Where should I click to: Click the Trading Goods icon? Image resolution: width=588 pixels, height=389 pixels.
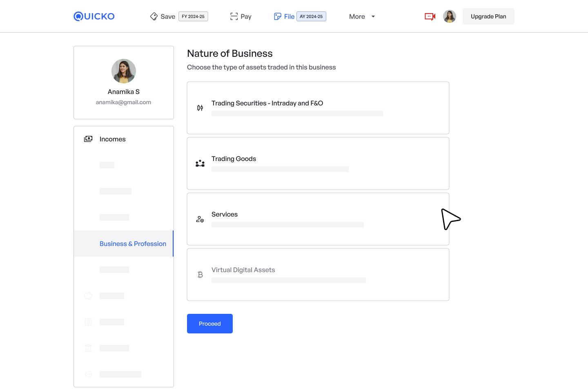coord(200,163)
